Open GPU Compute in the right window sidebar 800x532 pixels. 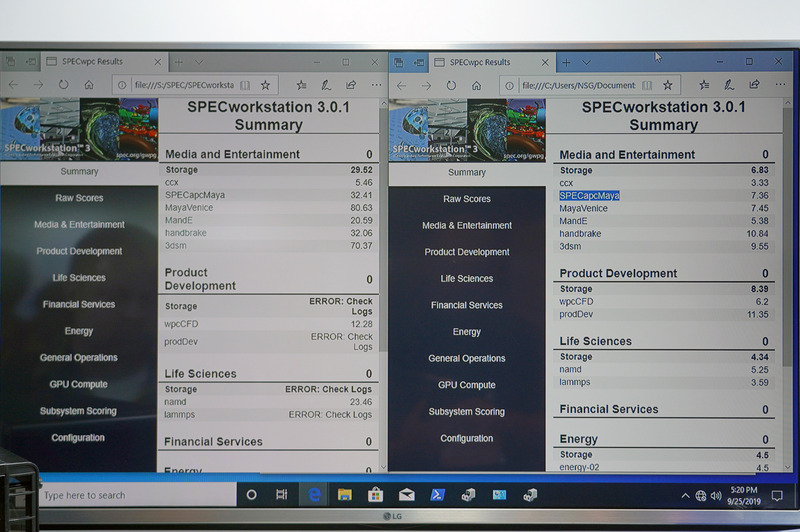[x=467, y=385]
